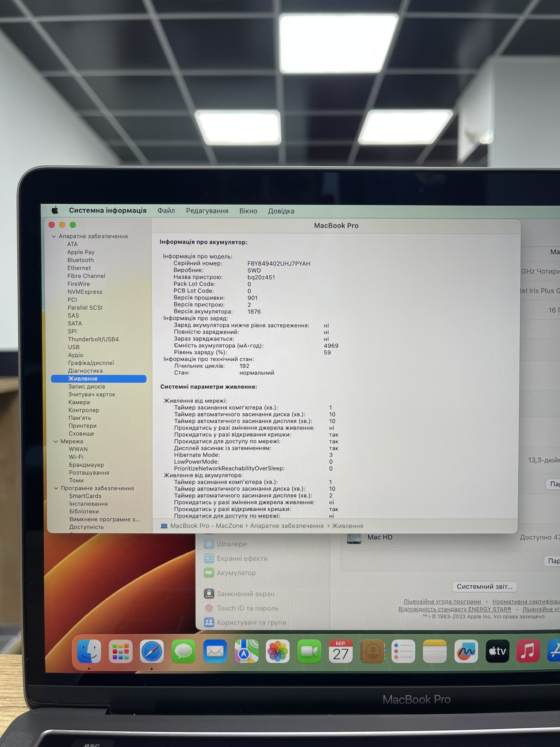Collapse the Програмне забезпечення tree section
Viewport: 560px width, 747px height.
56,488
